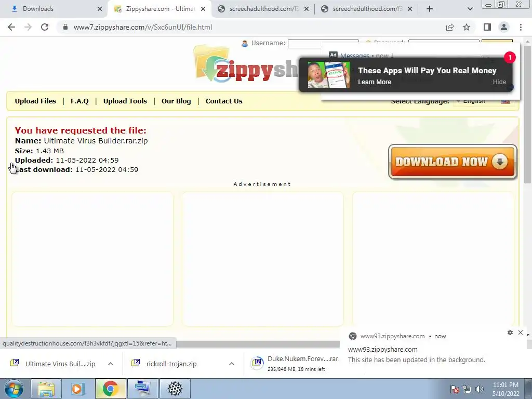
Task: Open the Windows Start menu
Action: [14, 389]
